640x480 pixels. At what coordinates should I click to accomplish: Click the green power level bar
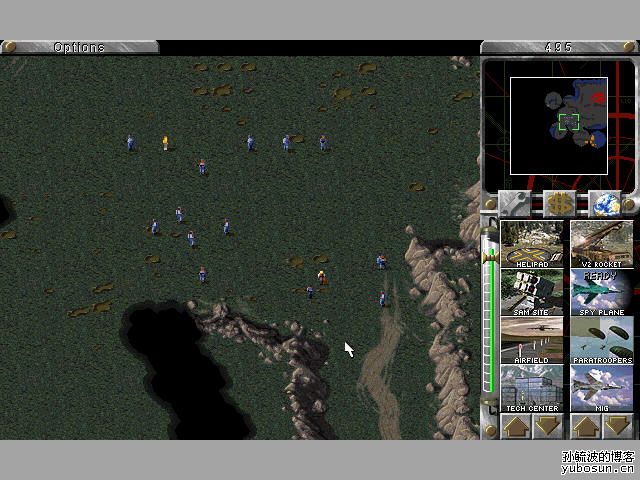point(492,320)
